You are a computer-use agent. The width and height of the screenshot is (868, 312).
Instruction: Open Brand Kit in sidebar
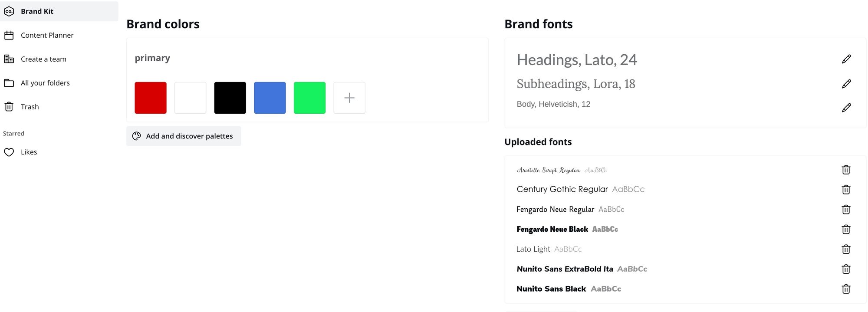pyautogui.click(x=37, y=11)
